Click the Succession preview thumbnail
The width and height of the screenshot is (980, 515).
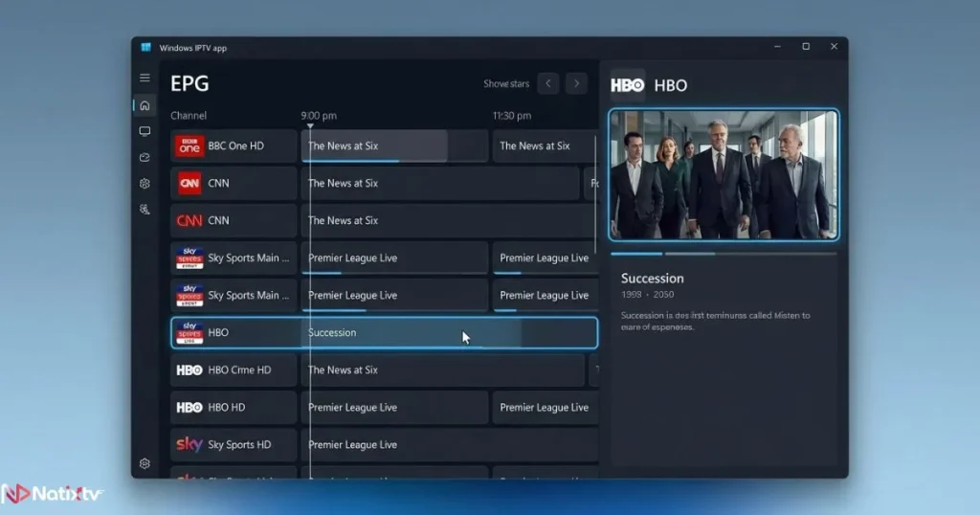[x=724, y=175]
